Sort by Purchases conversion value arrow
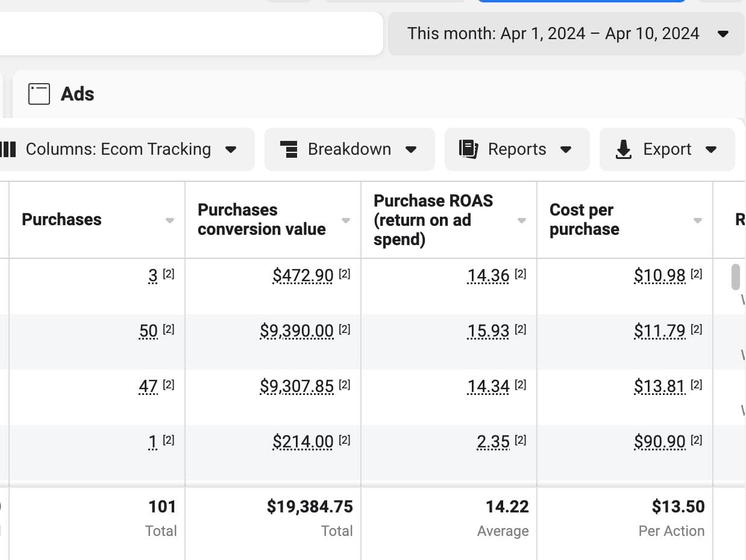 (346, 220)
